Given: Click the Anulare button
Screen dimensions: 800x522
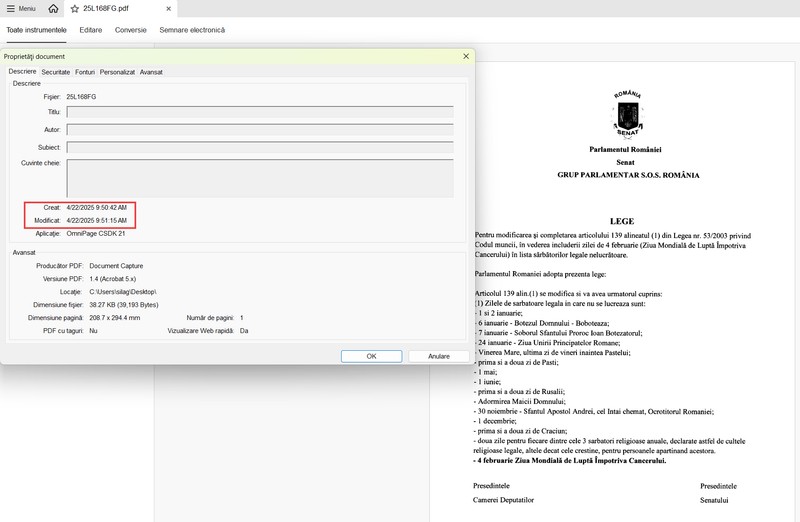Looking at the screenshot, I should 439,356.
